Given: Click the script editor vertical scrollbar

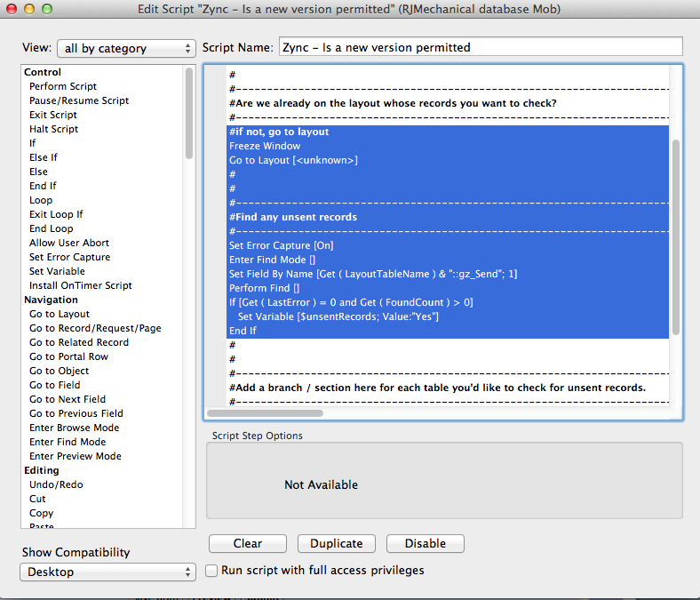Looking at the screenshot, I should tap(677, 236).
